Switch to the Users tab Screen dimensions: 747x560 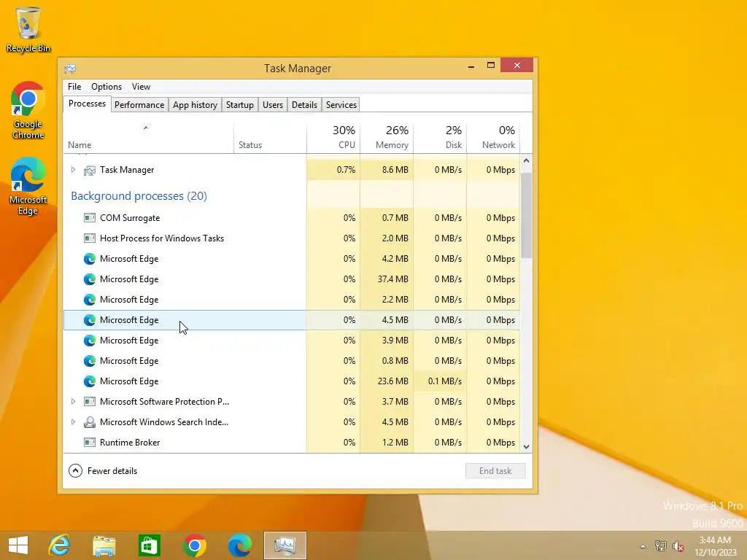pyautogui.click(x=273, y=105)
